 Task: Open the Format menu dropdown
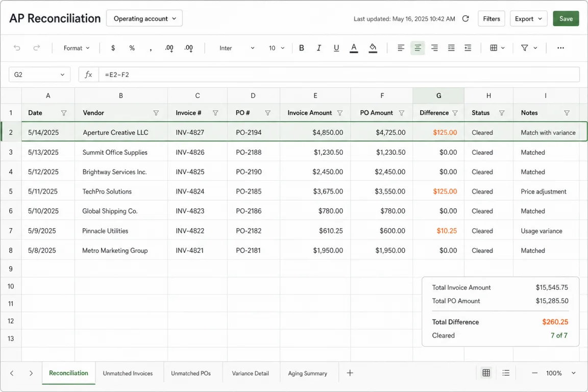click(x=77, y=48)
